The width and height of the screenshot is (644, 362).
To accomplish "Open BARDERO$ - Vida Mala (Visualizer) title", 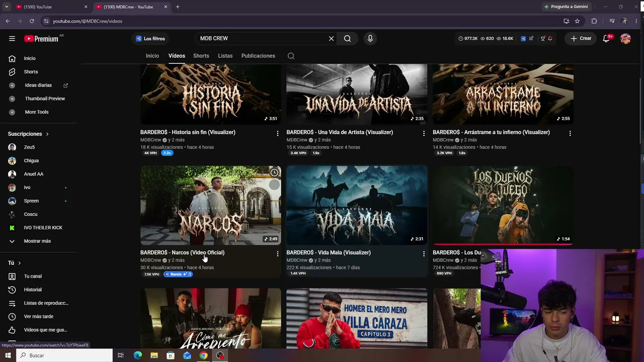I will point(329,252).
